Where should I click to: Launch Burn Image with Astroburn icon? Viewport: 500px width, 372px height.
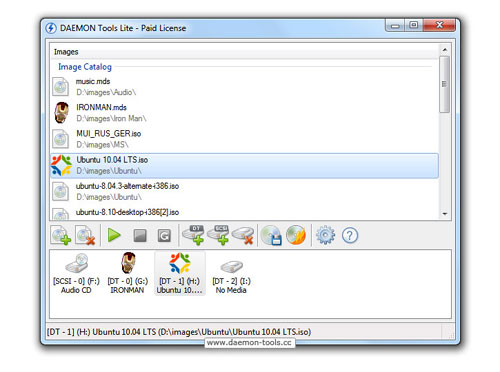[x=296, y=235]
